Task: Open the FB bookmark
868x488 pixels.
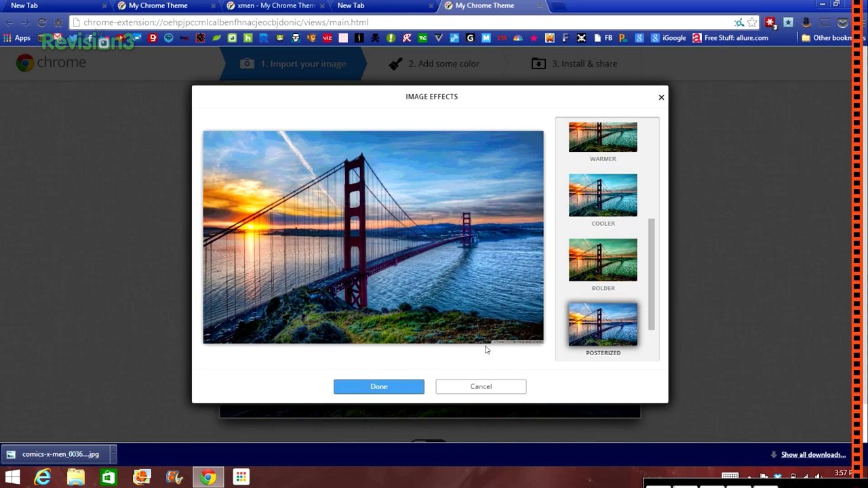Action: pyautogui.click(x=603, y=38)
